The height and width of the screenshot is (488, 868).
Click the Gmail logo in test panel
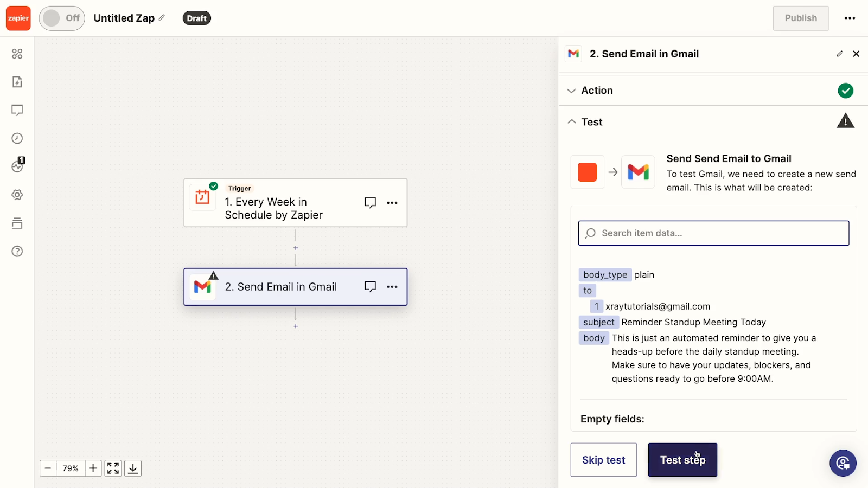pyautogui.click(x=638, y=172)
